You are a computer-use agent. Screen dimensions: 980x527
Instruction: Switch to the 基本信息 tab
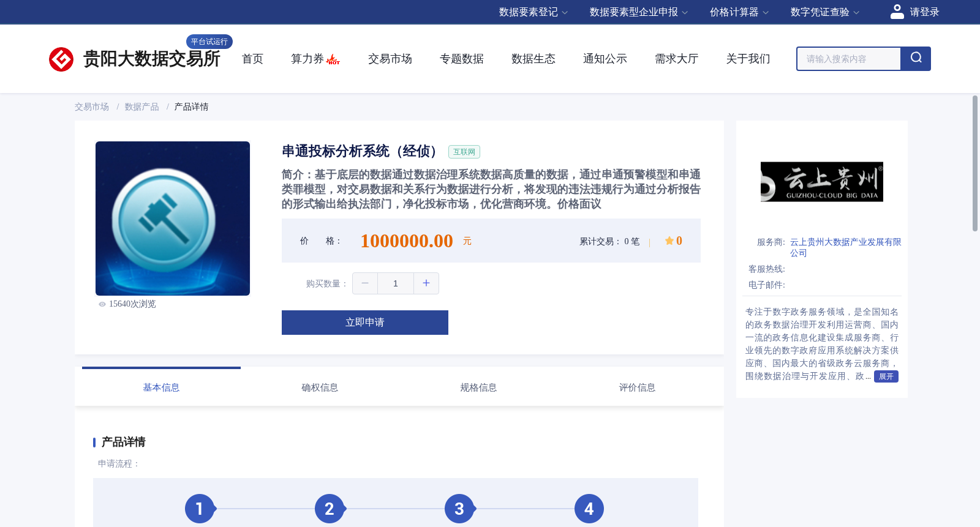(161, 387)
